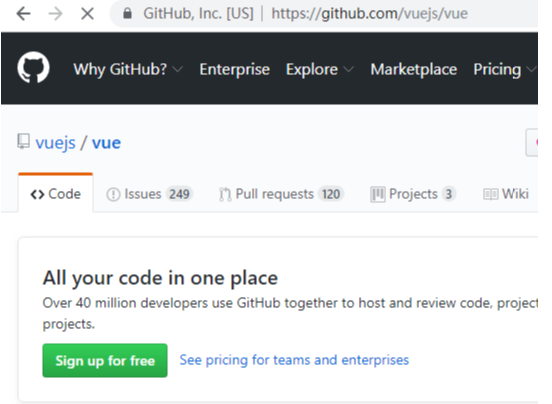This screenshot has height=404, width=552.
Task: Expand the Explore dropdown chevron
Action: pyautogui.click(x=348, y=69)
